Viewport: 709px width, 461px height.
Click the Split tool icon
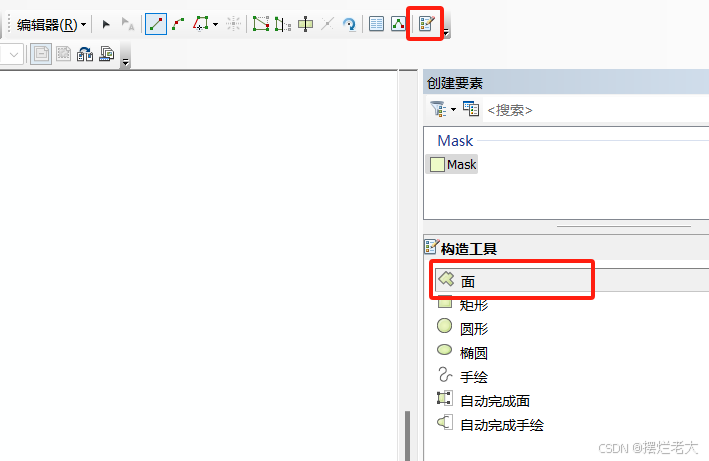point(327,24)
